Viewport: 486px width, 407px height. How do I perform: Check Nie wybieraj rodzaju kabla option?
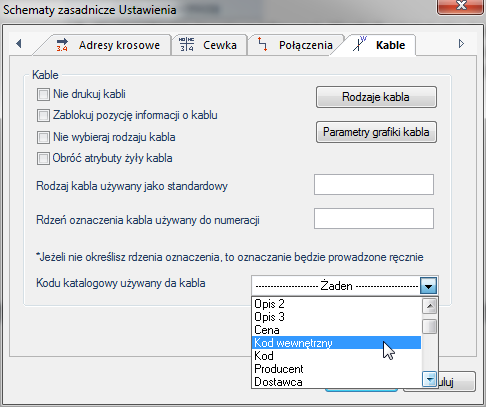pos(43,137)
